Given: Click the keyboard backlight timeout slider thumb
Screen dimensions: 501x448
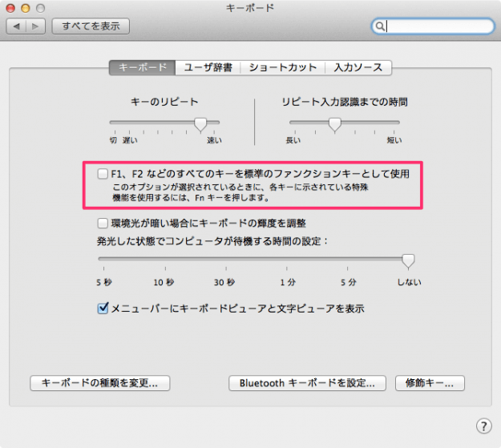Looking at the screenshot, I should [x=408, y=261].
